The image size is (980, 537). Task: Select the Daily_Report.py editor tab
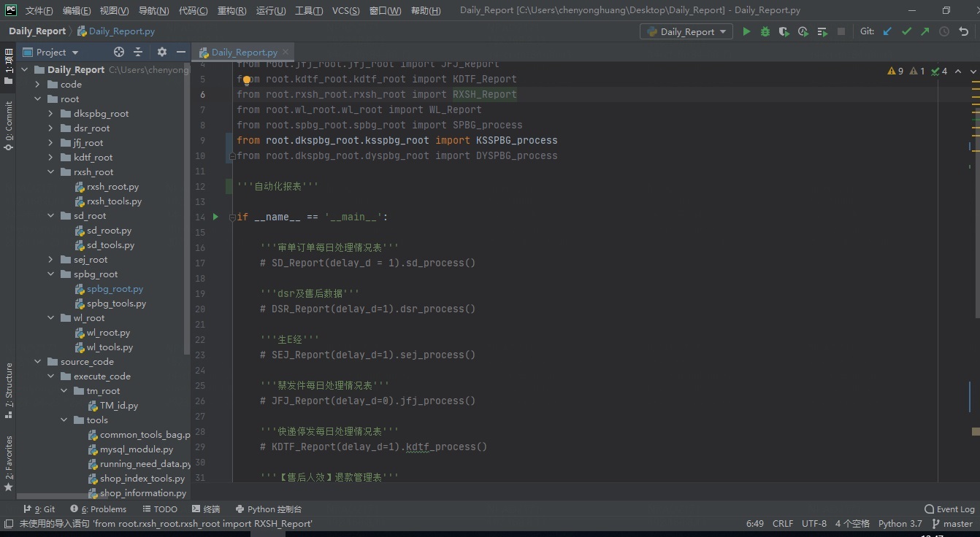244,53
